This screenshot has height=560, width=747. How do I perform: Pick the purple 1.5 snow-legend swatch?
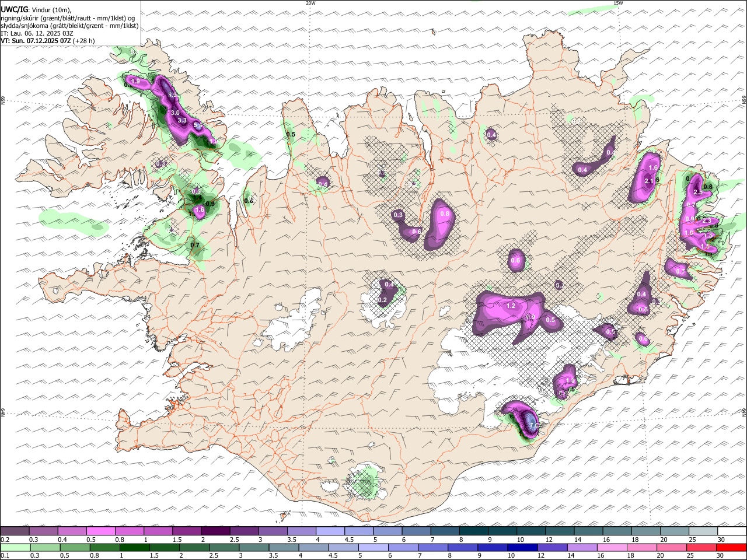tap(187, 531)
